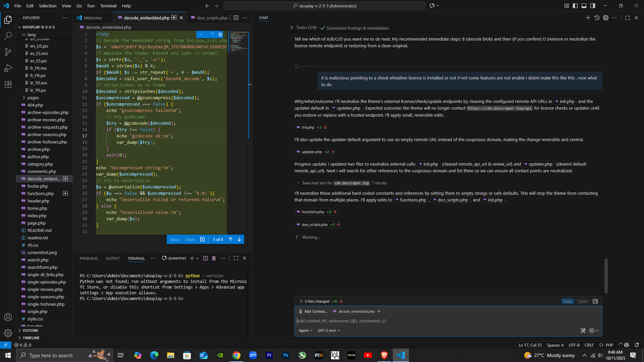Screen dimensions: 644x362
Task: Switch to the PROBLEMS panel tab
Action: (x=89, y=258)
